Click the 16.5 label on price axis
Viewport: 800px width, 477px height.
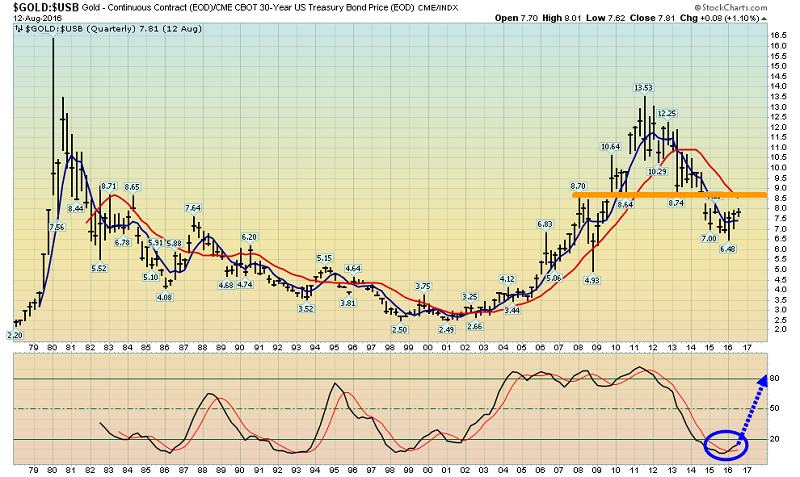tap(778, 36)
